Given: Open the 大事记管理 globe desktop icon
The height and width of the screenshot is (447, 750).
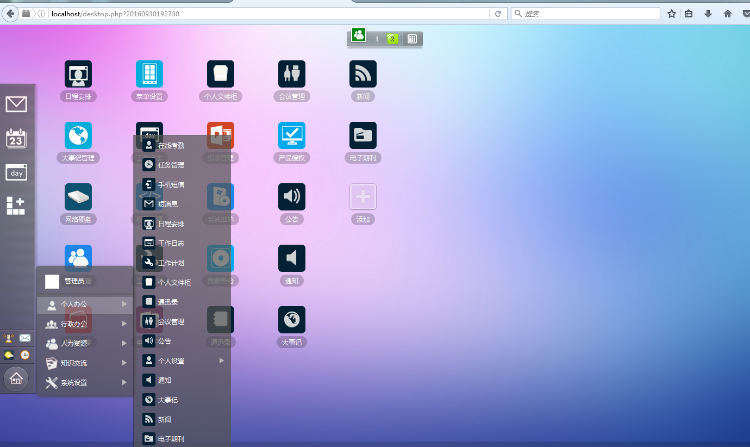Looking at the screenshot, I should pyautogui.click(x=78, y=135).
